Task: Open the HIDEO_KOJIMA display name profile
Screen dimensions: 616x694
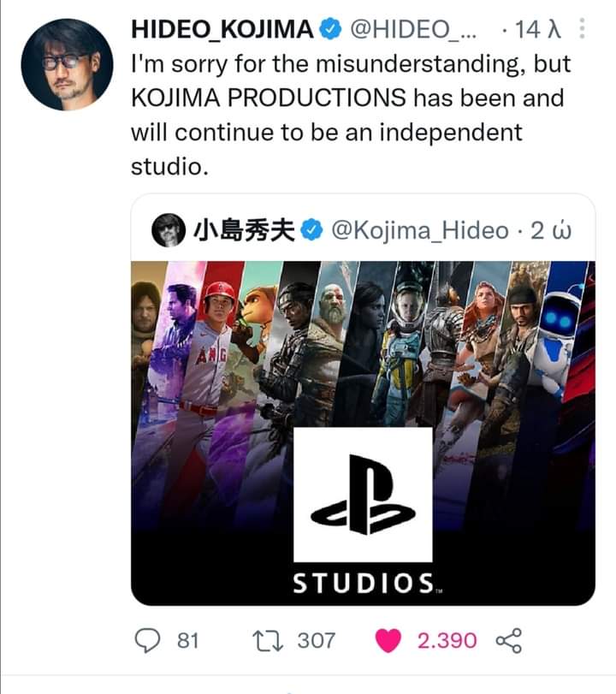Action: 222,28
